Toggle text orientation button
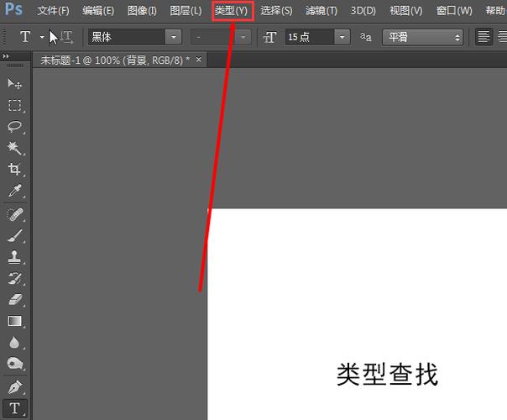This screenshot has width=507, height=420. (66, 37)
